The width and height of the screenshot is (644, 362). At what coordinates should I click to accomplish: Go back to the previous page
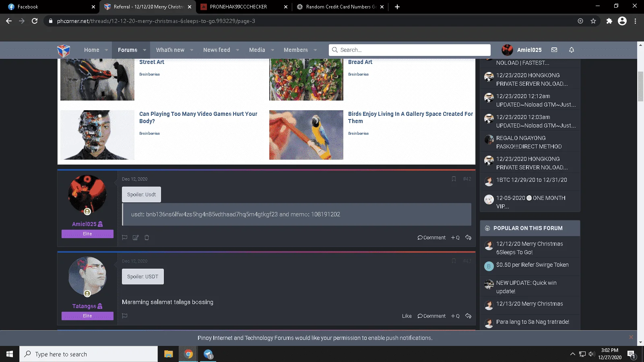click(x=9, y=21)
